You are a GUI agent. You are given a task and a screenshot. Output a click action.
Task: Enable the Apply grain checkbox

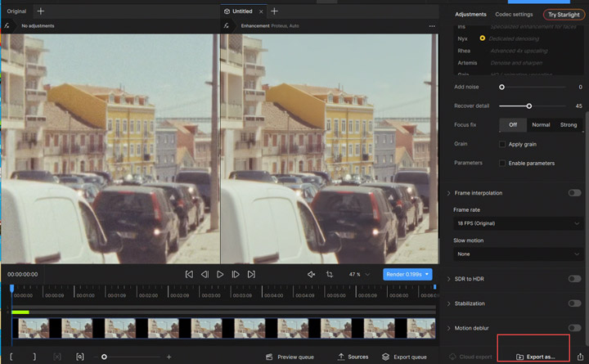[x=502, y=144]
